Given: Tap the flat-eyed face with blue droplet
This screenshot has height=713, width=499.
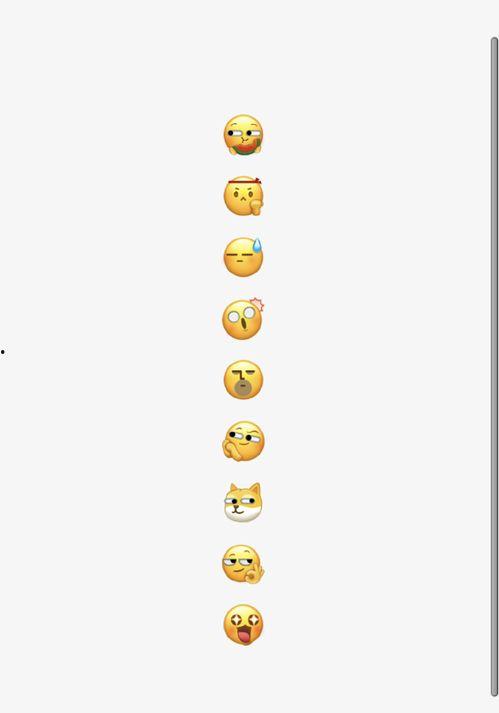Looking at the screenshot, I should [x=243, y=257].
